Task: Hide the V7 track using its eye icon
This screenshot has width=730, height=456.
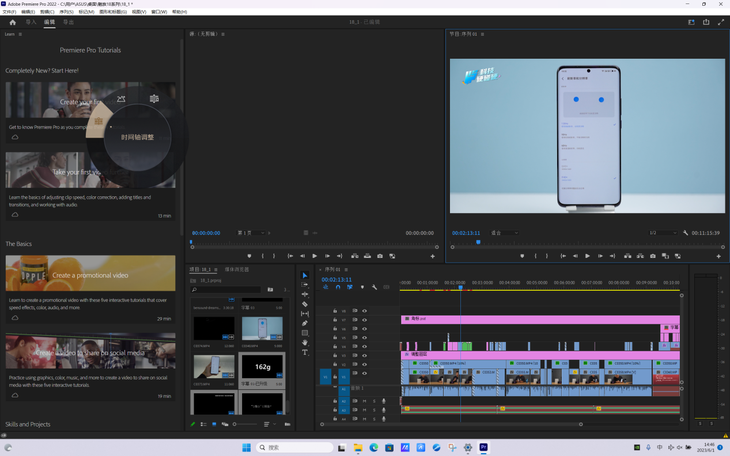Action: click(365, 320)
